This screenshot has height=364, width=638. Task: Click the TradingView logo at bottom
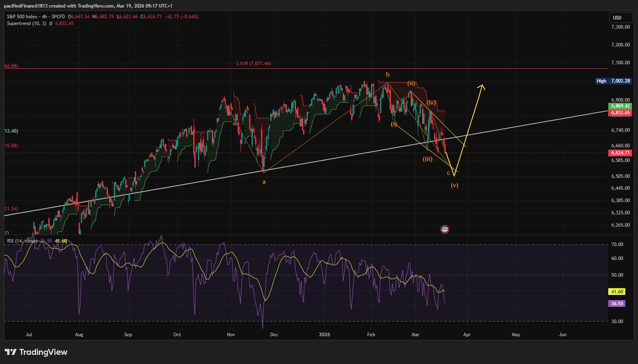36,352
